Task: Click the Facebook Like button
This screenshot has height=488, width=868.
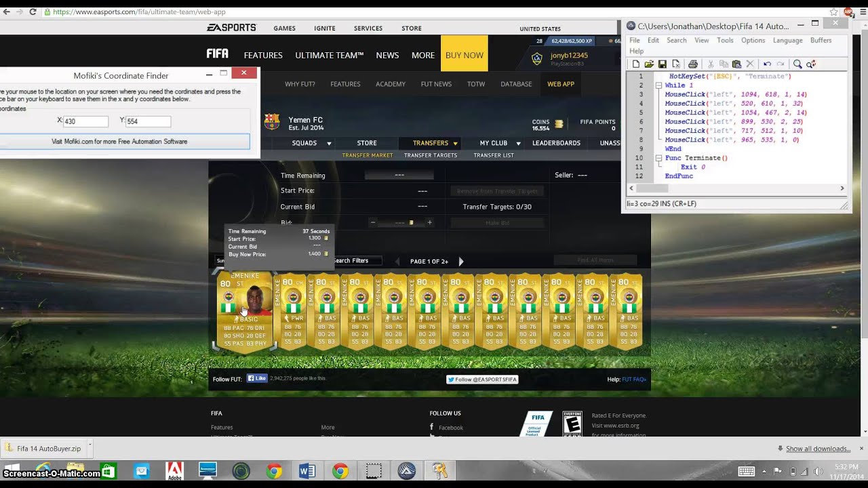Action: click(x=257, y=378)
